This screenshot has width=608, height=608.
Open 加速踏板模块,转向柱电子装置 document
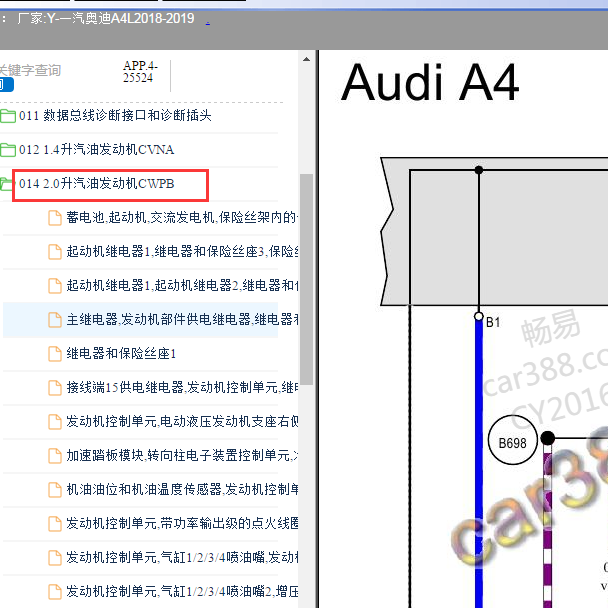point(182,456)
